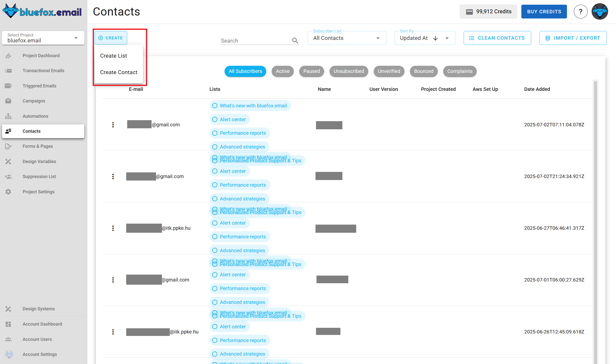
Task: Click the Transactional Emails envelope icon
Action: [x=8, y=71]
